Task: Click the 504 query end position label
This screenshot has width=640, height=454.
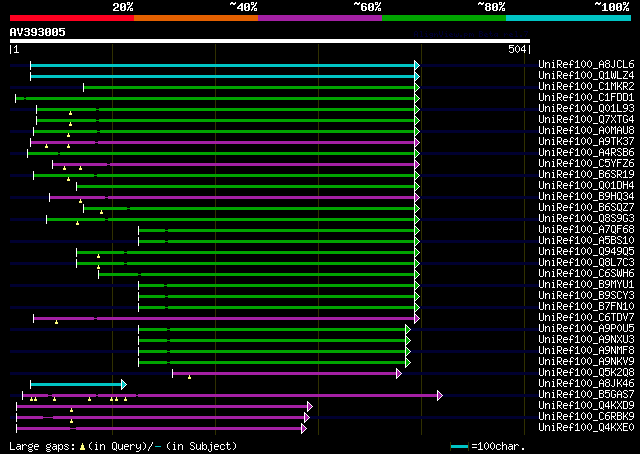Action: [x=517, y=49]
